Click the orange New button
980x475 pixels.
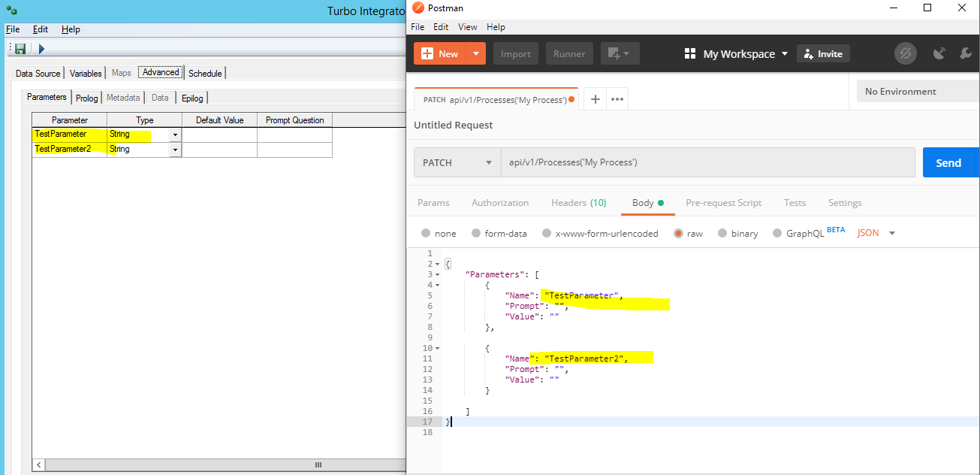[440, 53]
